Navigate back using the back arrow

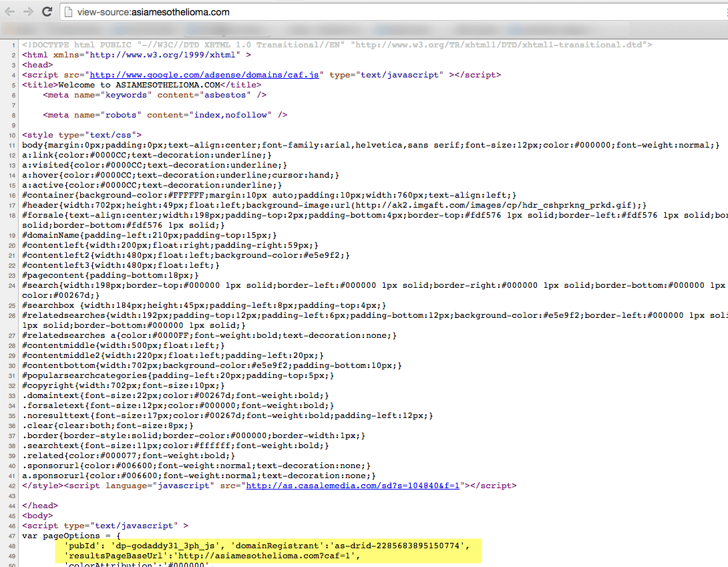coord(9,11)
